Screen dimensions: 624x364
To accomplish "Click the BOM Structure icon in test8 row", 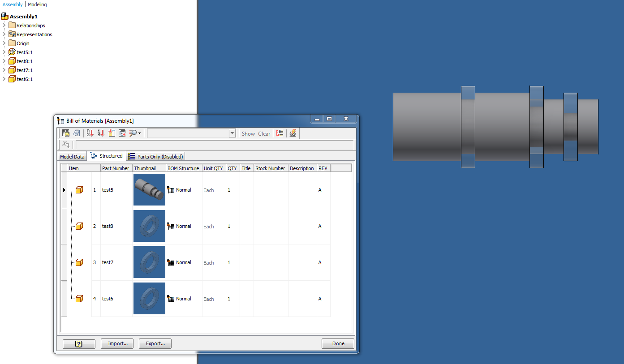I will click(171, 226).
